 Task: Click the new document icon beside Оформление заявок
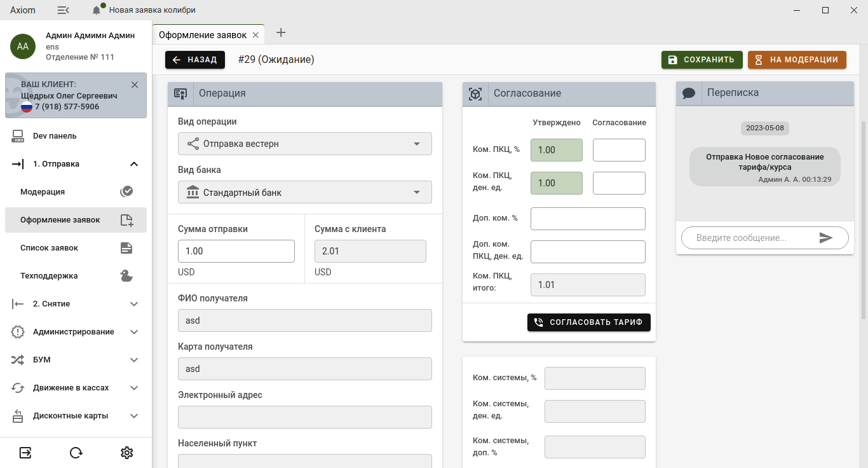click(x=126, y=220)
